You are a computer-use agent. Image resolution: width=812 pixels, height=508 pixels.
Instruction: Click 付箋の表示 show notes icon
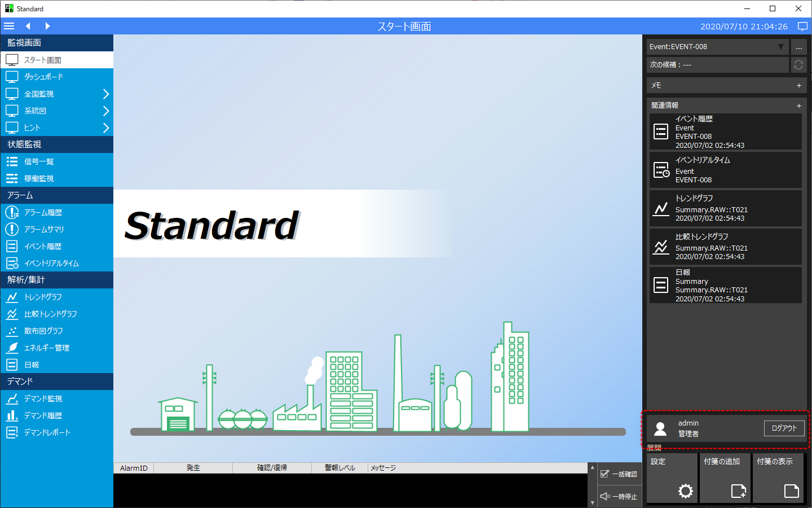791,491
